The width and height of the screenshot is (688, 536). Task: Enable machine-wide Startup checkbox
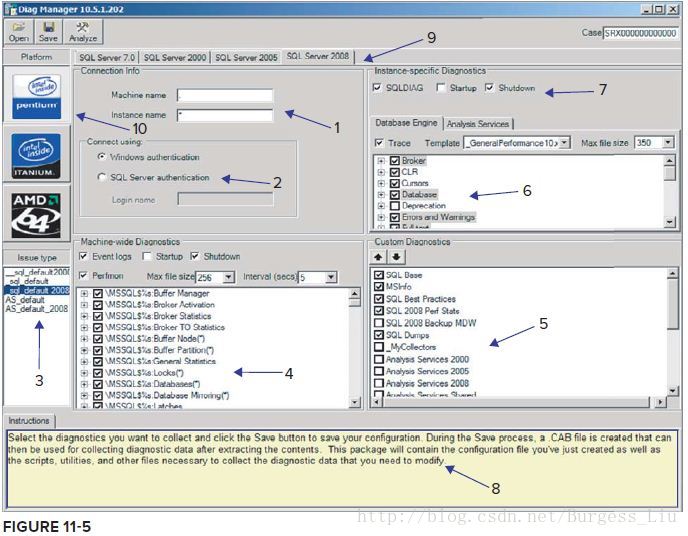[147, 256]
